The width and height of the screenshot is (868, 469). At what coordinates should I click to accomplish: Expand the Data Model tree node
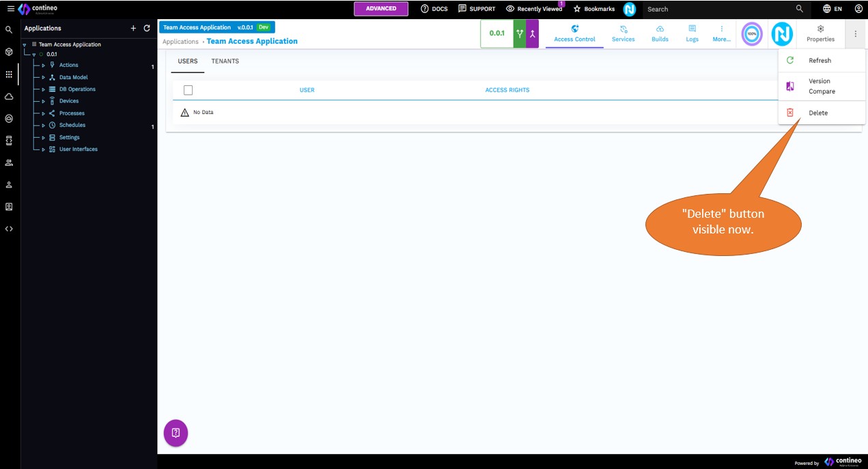[44, 77]
